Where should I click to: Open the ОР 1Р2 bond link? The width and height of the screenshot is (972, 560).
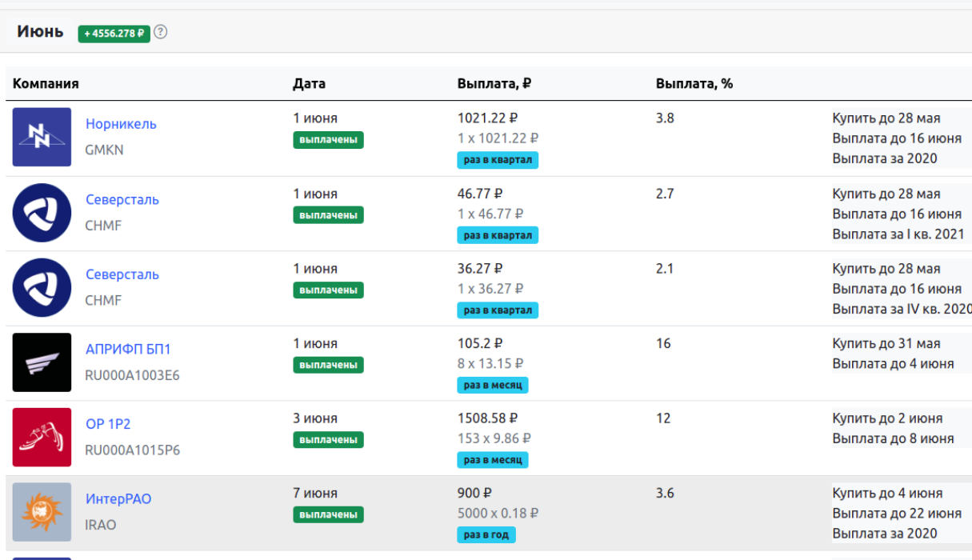108,424
